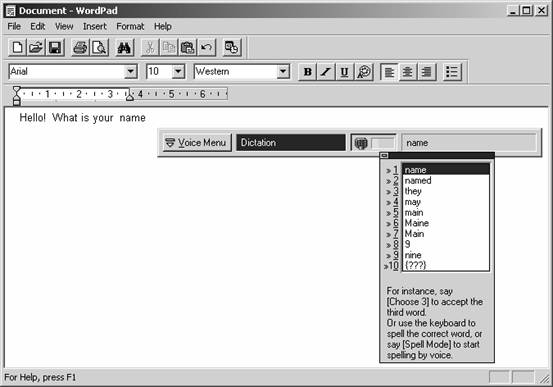
Task: Click the New document icon
Action: (x=17, y=47)
